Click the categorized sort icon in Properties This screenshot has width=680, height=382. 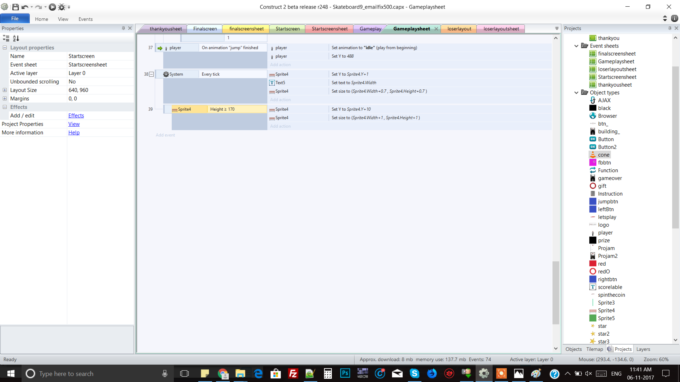coord(6,39)
